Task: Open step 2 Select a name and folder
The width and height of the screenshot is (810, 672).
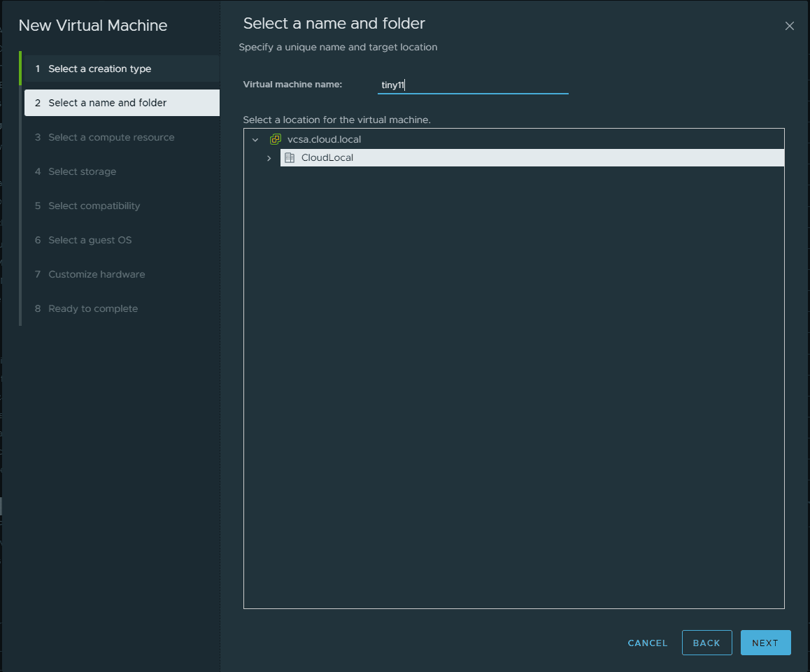Action: click(x=107, y=103)
